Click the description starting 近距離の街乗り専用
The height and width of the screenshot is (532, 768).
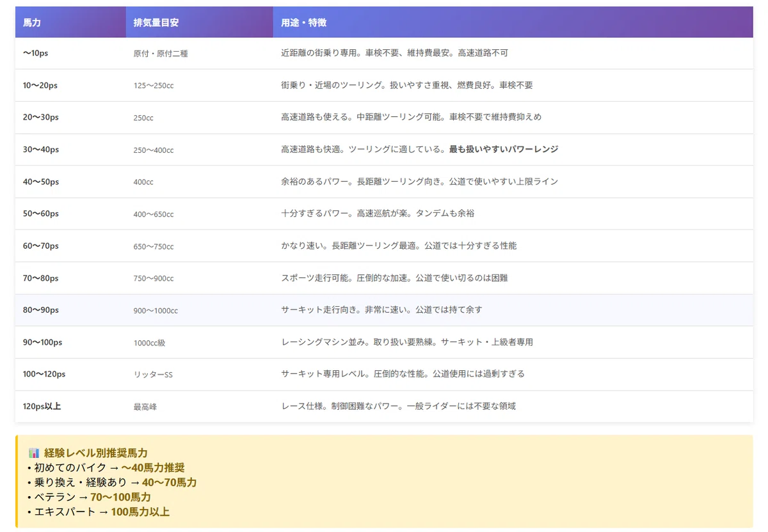[x=395, y=53]
